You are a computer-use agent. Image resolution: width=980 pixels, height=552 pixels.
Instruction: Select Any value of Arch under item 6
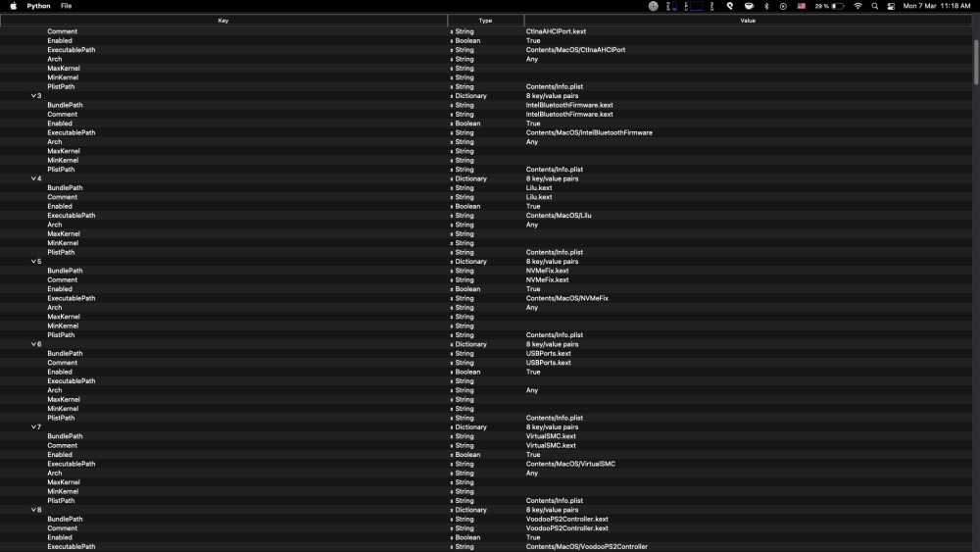click(x=532, y=390)
